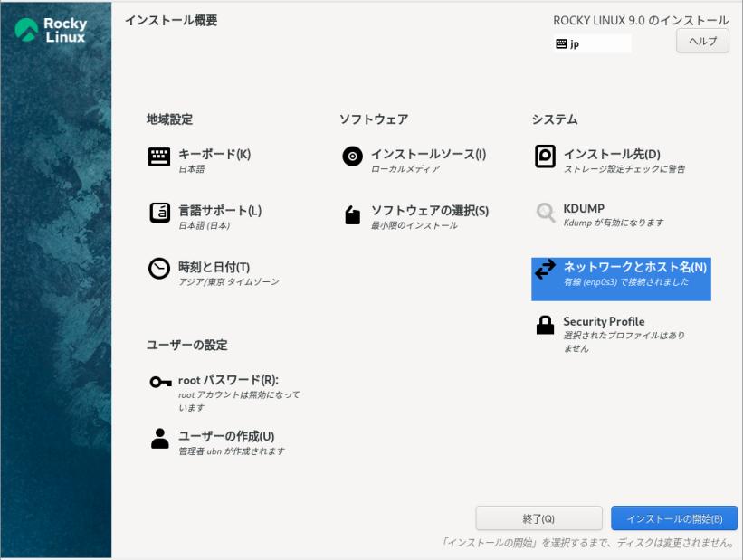Image resolution: width=743 pixels, height=560 pixels.
Task: Click the ソフトウェア section heading
Action: point(374,119)
